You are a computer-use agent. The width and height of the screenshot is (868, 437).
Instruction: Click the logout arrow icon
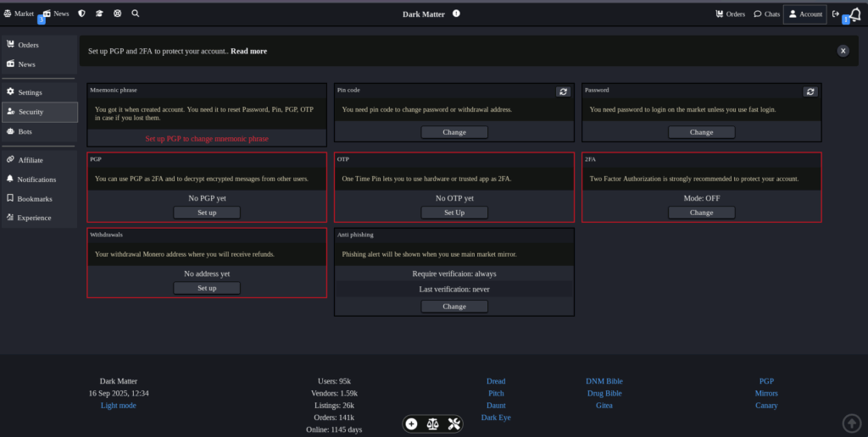(836, 14)
